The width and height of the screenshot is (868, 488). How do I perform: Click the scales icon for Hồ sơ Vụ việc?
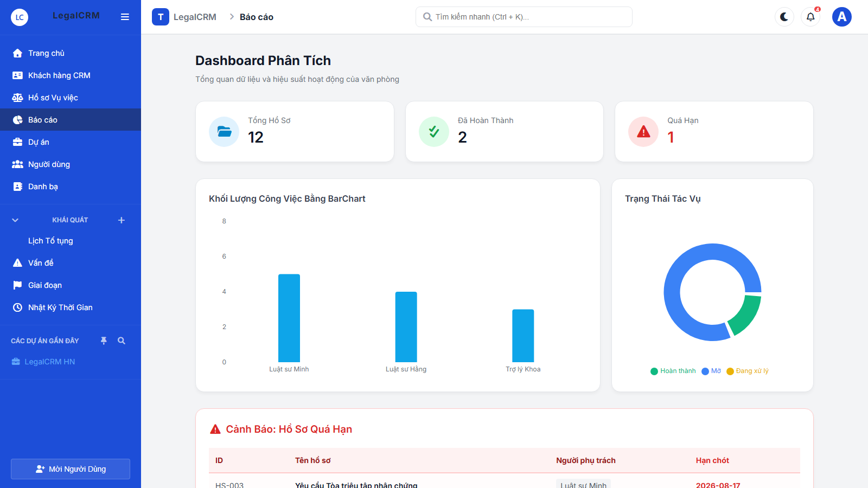17,98
